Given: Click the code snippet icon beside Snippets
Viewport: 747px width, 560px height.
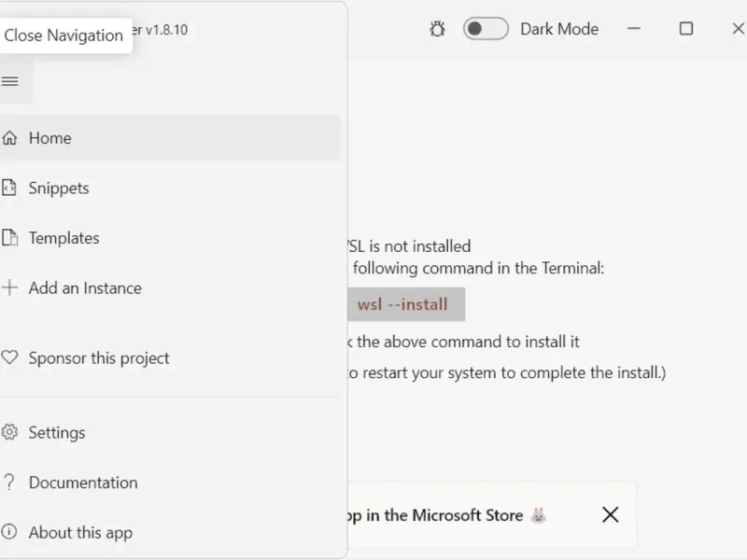Looking at the screenshot, I should [x=10, y=188].
